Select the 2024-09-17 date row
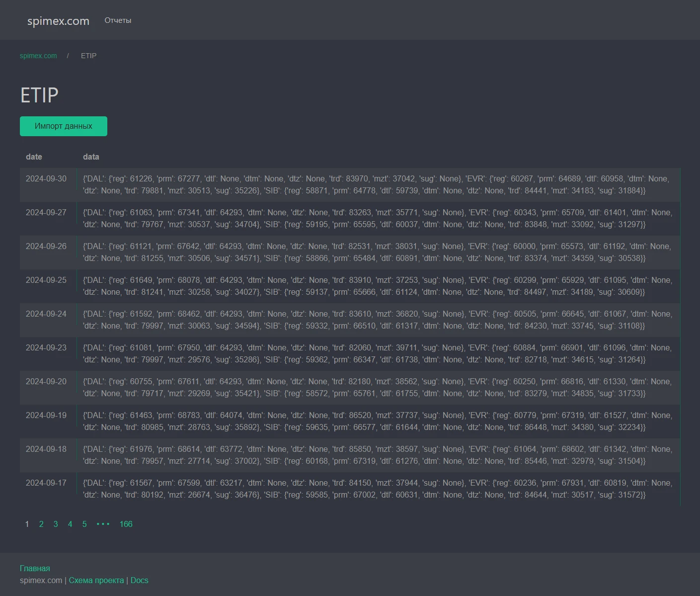Image resolution: width=700 pixels, height=596 pixels. (x=46, y=483)
